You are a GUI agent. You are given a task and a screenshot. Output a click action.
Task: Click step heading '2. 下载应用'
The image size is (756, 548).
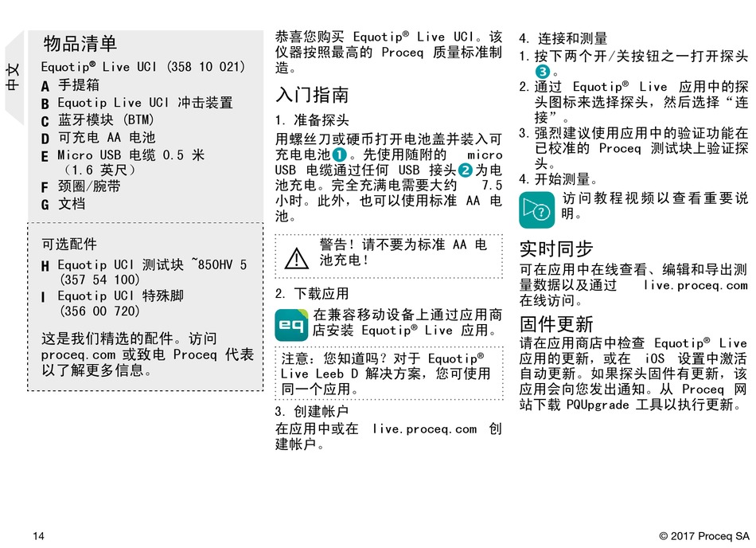pyautogui.click(x=312, y=294)
